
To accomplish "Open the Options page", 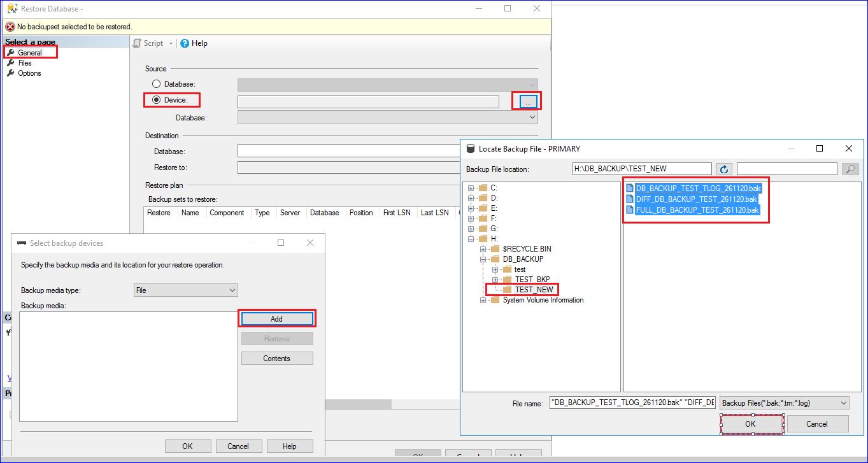I will 29,73.
